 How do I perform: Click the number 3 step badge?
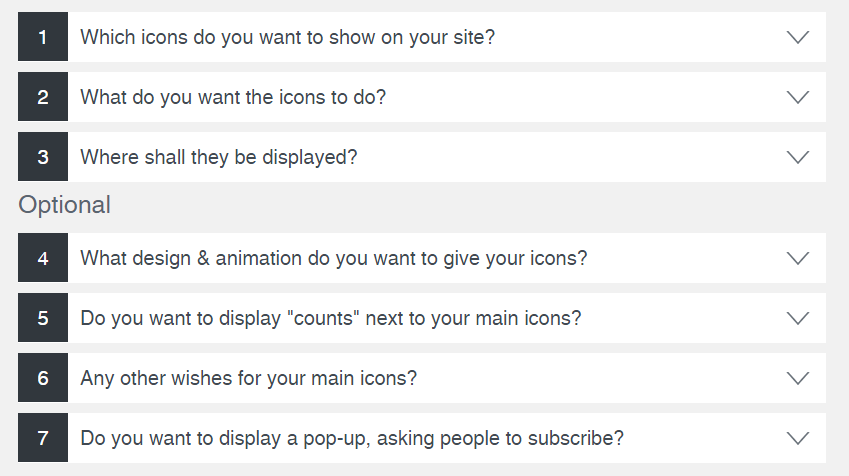[x=43, y=157]
